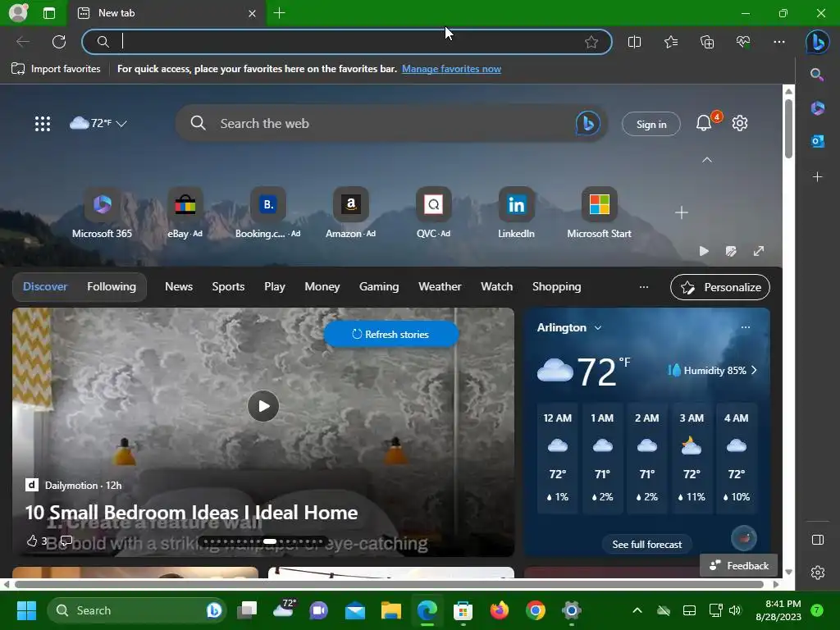Click the Search the web field
This screenshot has width=840, height=630.
point(391,124)
